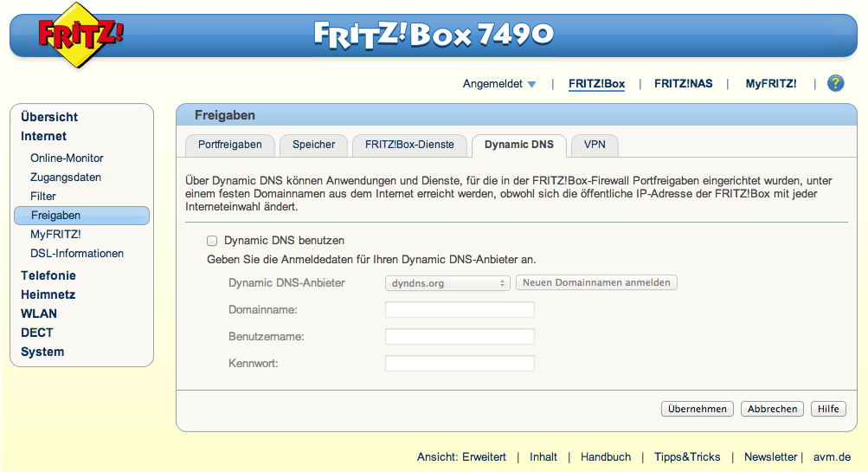Open the Inhalt footer link

coord(543,457)
